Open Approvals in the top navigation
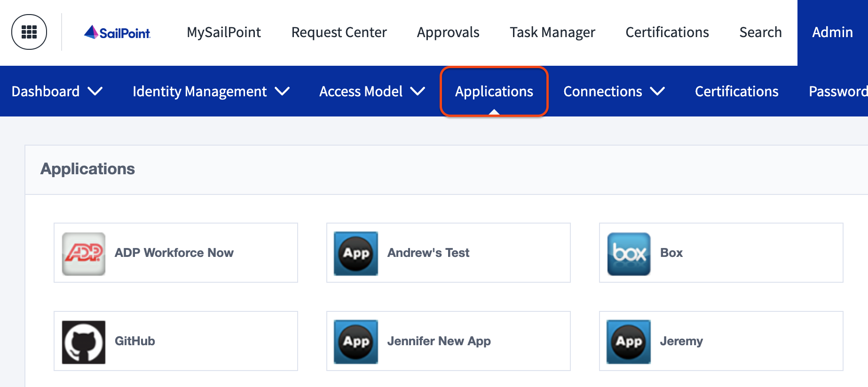 448,32
